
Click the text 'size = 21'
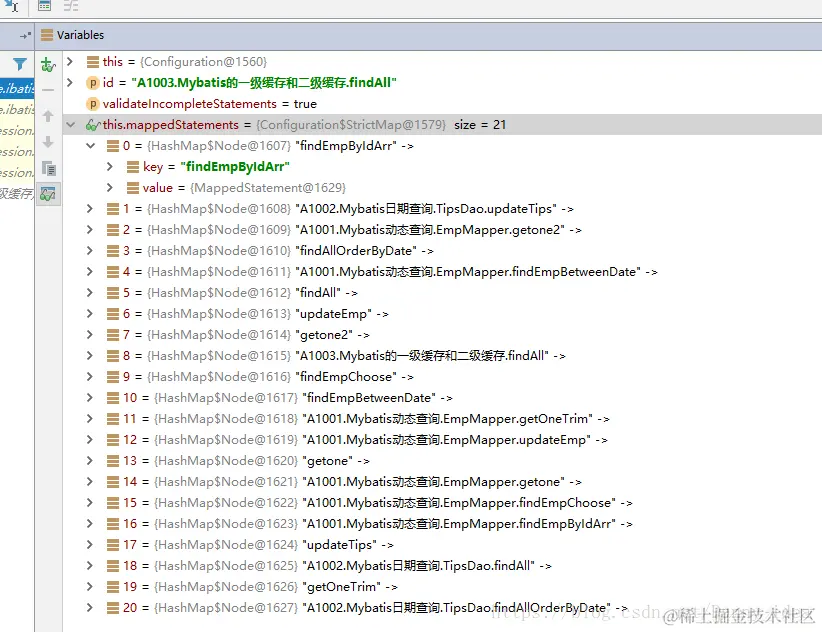(x=480, y=125)
